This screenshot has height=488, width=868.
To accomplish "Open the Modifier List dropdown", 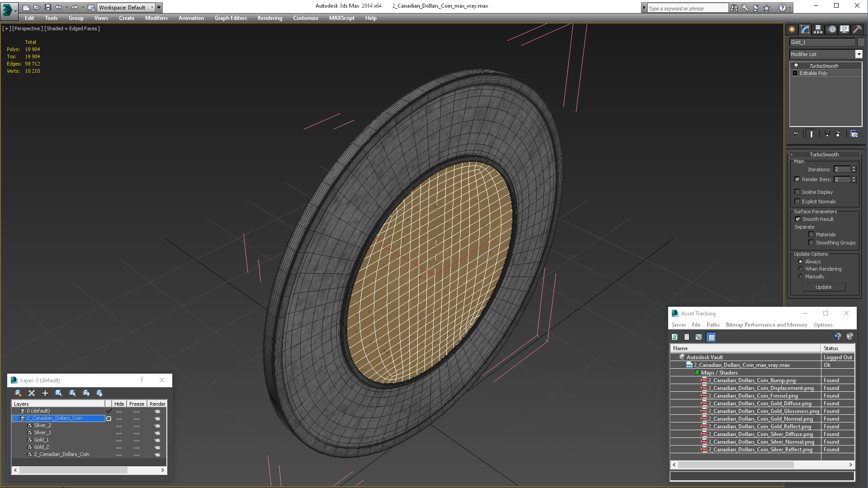I will tap(859, 54).
